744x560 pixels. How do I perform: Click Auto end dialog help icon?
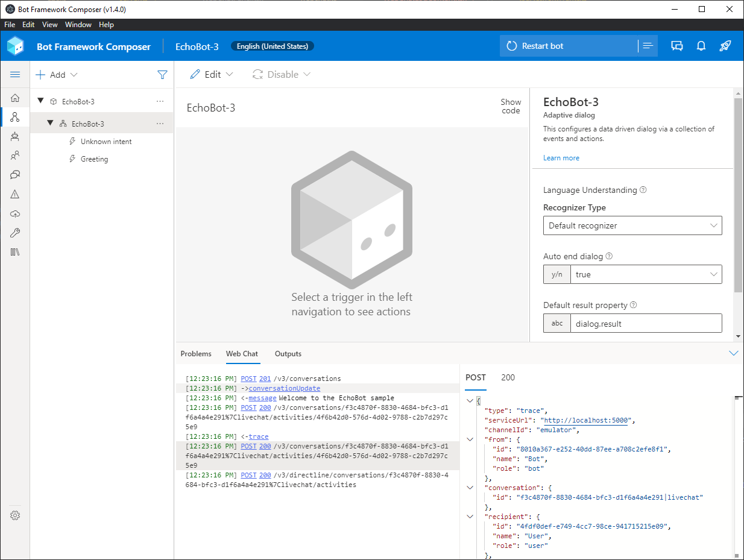click(x=609, y=256)
